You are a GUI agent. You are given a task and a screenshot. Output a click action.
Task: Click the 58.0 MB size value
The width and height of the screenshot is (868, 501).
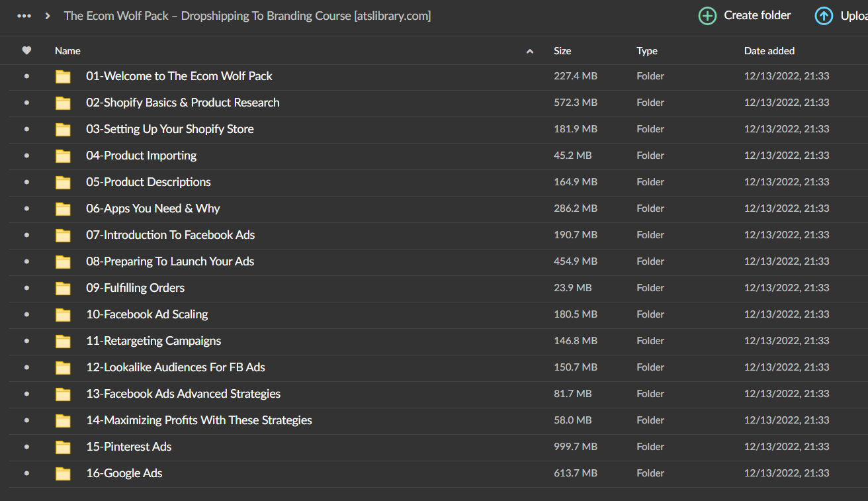(573, 420)
